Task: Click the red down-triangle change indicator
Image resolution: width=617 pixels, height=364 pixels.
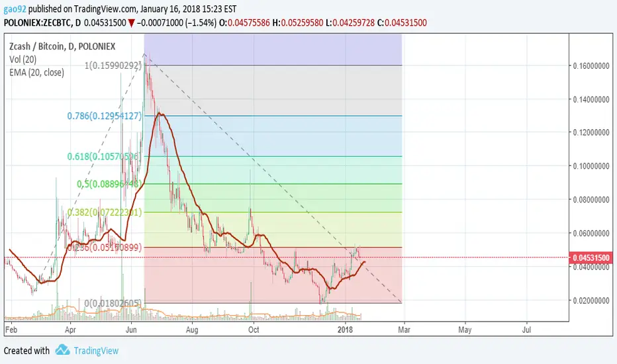Action: coord(131,23)
